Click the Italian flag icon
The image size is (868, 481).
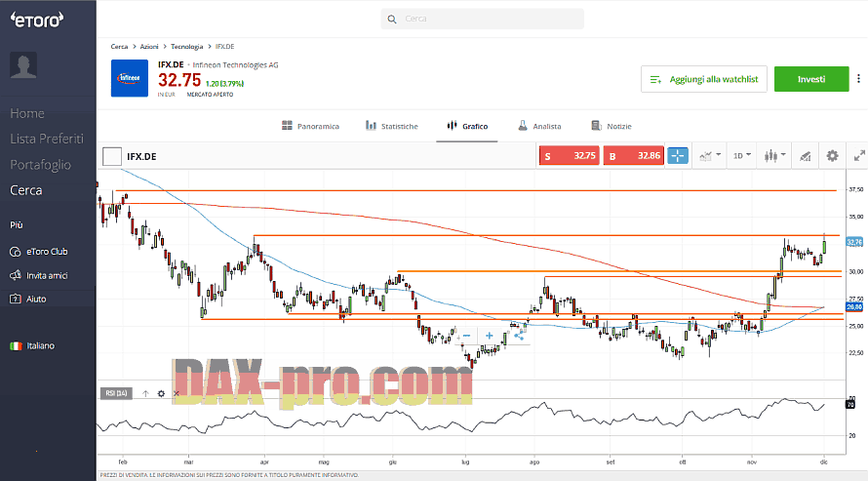click(16, 346)
